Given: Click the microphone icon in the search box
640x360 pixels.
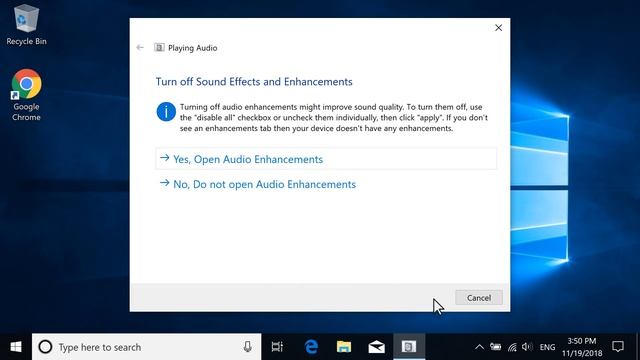Looking at the screenshot, I should [x=247, y=347].
